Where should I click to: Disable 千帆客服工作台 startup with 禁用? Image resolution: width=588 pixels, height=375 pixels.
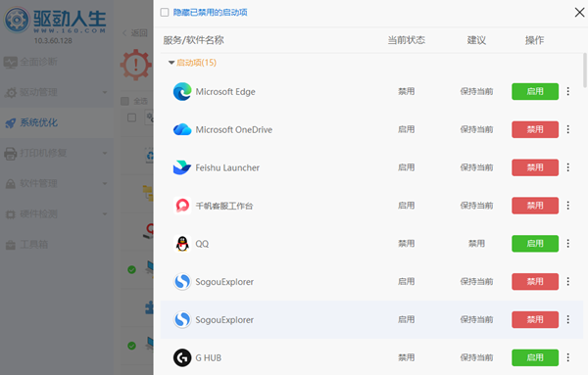click(x=535, y=206)
